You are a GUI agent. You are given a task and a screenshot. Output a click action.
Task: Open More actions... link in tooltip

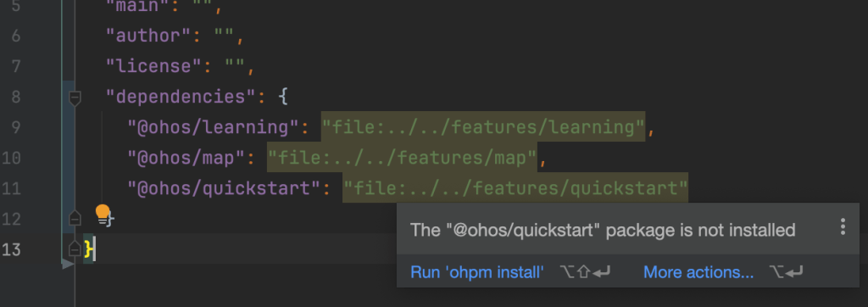pos(698,272)
